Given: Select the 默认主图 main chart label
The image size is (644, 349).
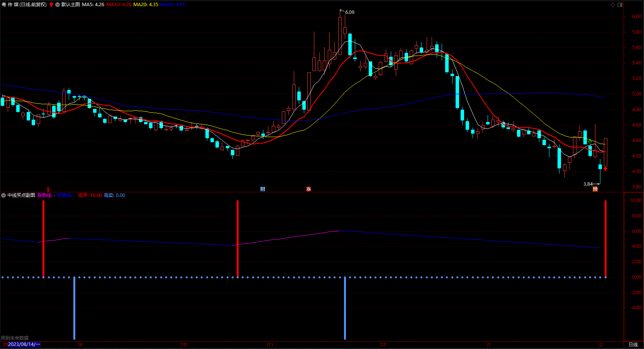Looking at the screenshot, I should point(71,5).
